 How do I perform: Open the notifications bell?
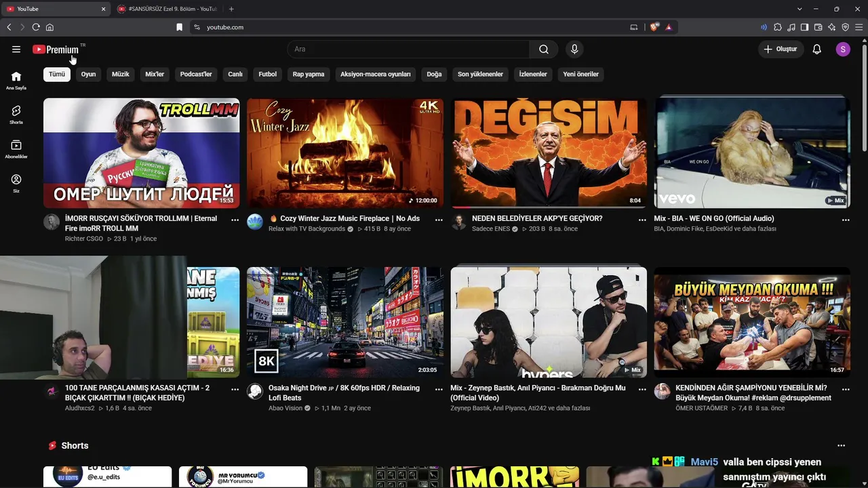[817, 49]
